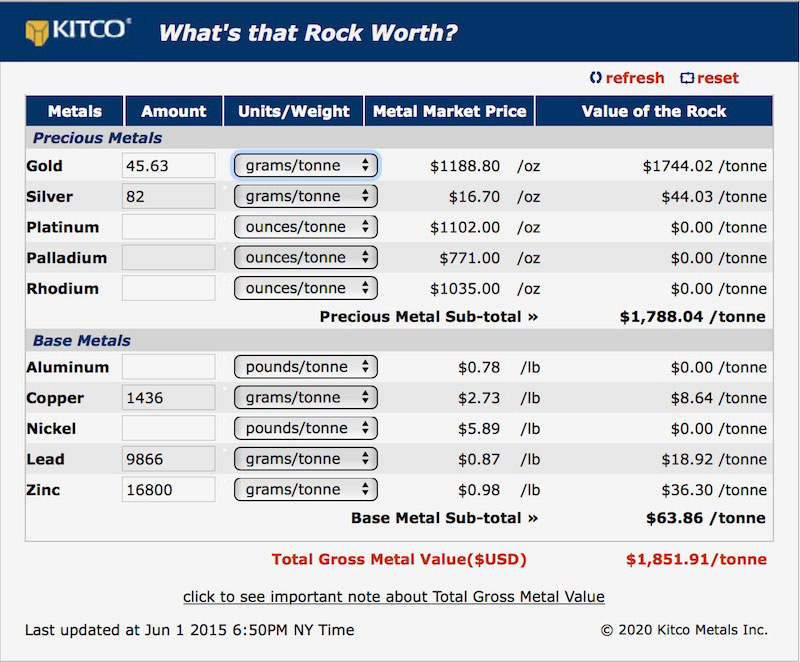
Task: Click the Lead amount field
Action: point(168,459)
